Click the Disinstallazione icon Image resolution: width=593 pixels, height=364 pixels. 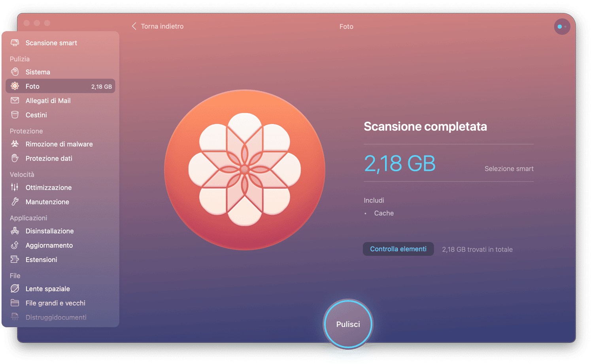click(15, 231)
